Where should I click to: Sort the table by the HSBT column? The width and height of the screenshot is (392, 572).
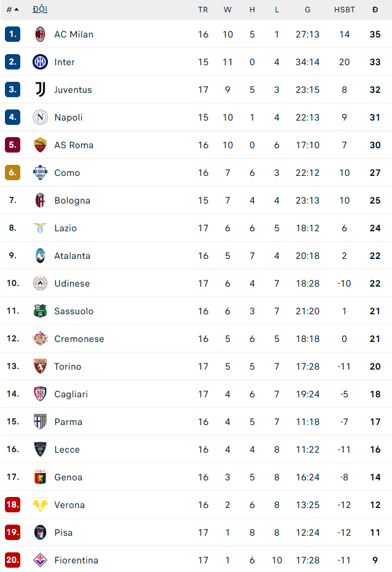pos(345,9)
